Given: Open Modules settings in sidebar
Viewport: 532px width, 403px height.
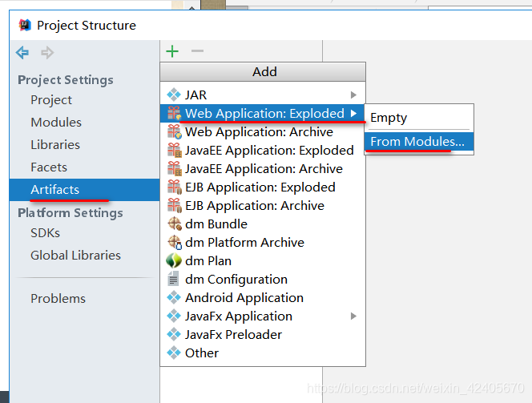Looking at the screenshot, I should pos(84,122).
